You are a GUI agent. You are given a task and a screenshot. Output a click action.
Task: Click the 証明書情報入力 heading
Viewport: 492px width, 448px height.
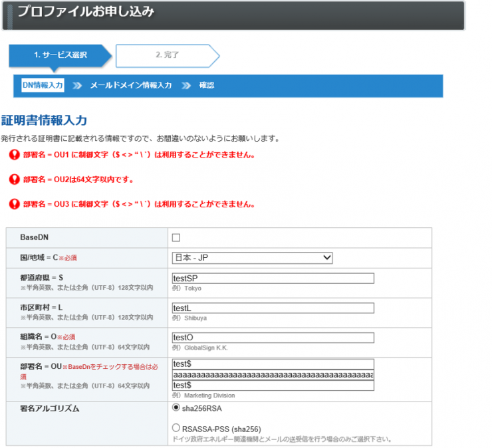tap(44, 120)
